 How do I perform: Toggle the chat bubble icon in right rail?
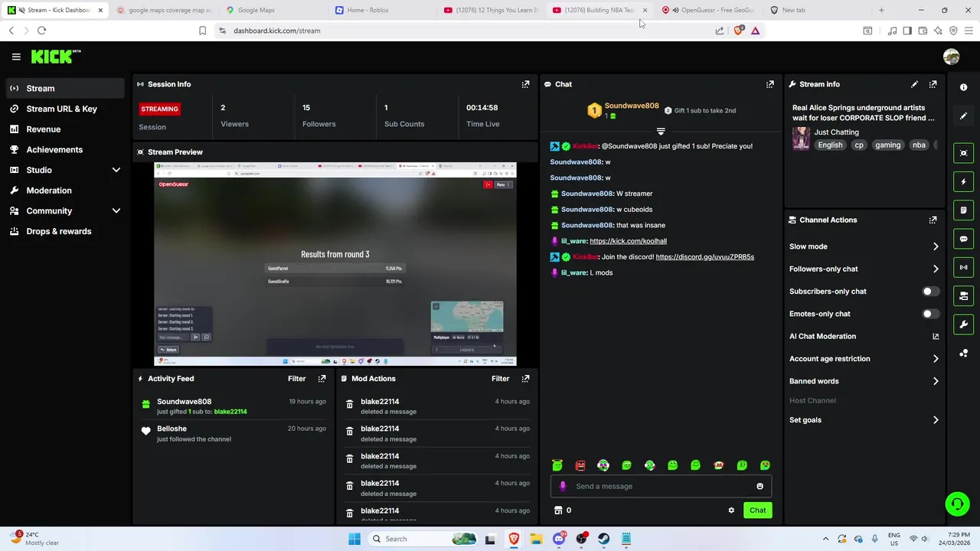click(x=964, y=239)
